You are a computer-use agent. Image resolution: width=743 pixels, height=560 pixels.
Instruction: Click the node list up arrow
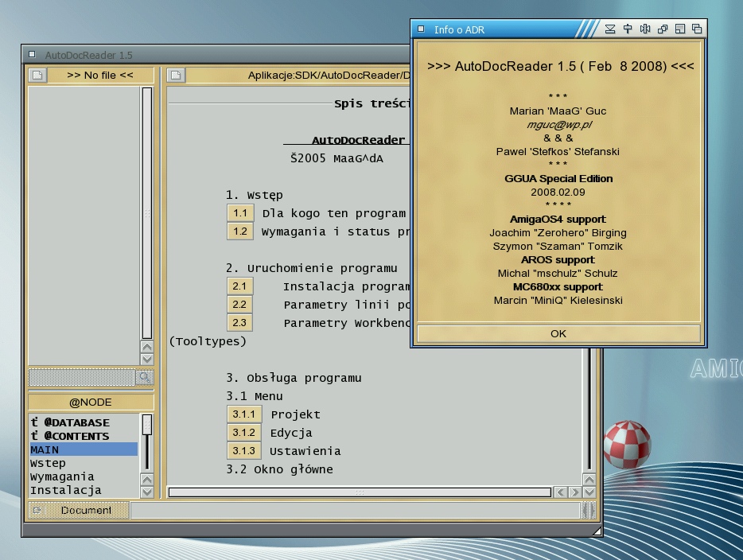pos(147,480)
